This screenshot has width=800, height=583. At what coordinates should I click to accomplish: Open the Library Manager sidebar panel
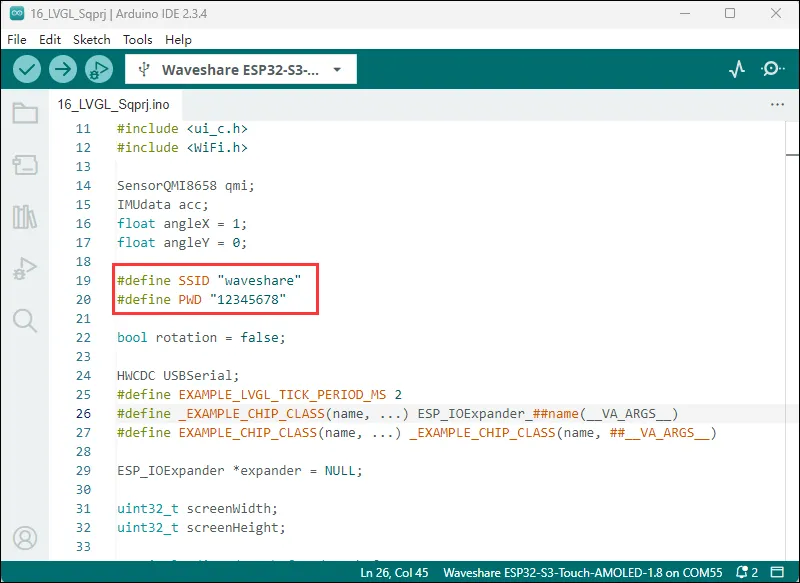pos(25,217)
